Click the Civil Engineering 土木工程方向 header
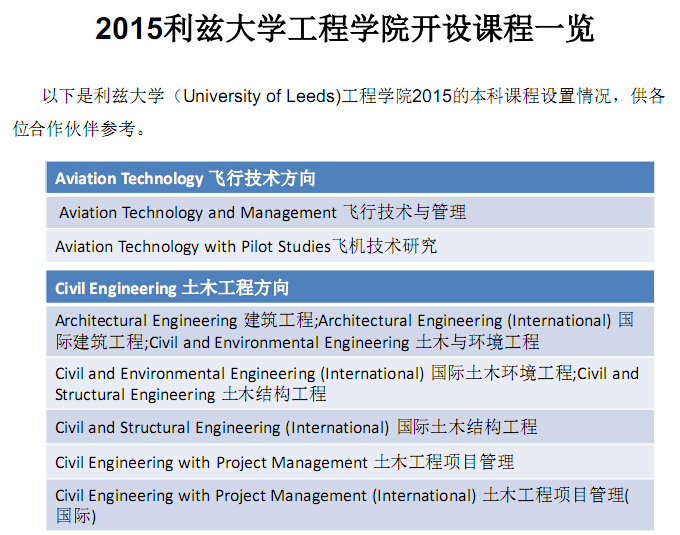Screen dimensions: 680x535 tap(172, 288)
